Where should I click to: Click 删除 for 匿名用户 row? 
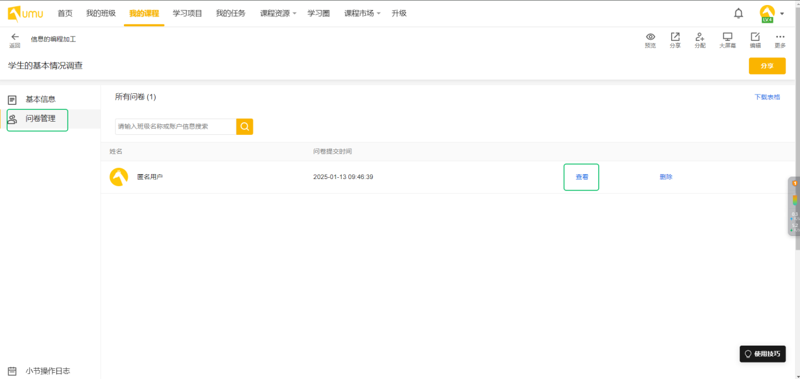point(666,177)
